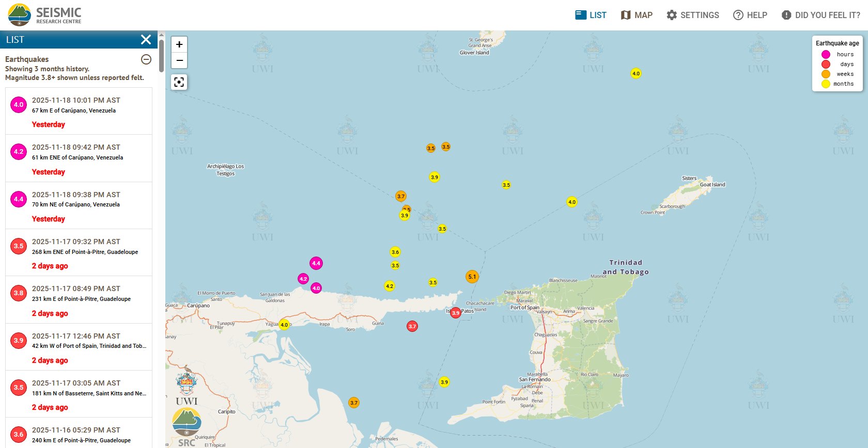868x448 pixels.
Task: Close the LIST side panel
Action: pyautogui.click(x=146, y=40)
